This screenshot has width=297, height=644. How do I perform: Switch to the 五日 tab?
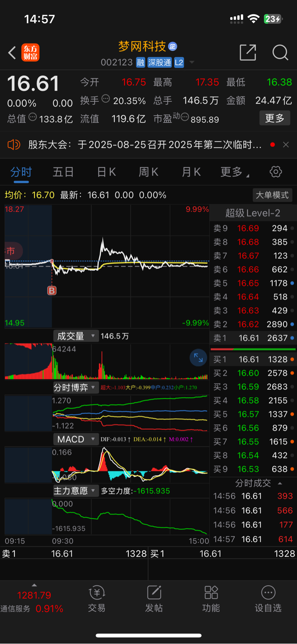[x=63, y=172]
